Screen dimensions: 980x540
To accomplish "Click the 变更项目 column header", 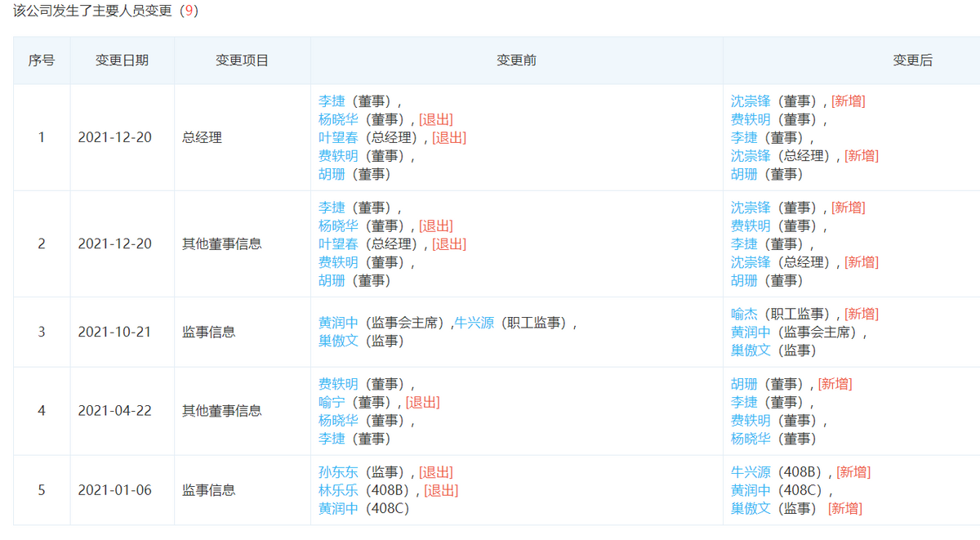I will pyautogui.click(x=242, y=60).
